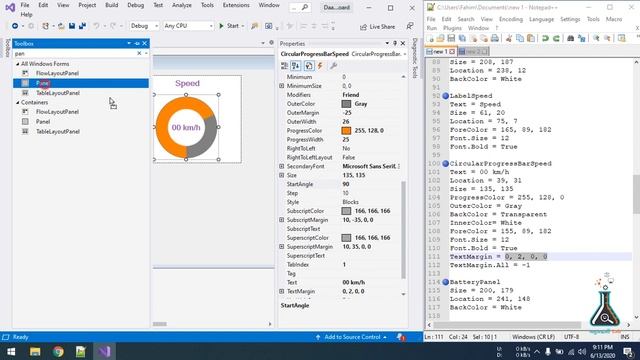Screen dimensions: 640x360
Task: Click Navigate Backward icon in Visual Studio
Action: 15,26
